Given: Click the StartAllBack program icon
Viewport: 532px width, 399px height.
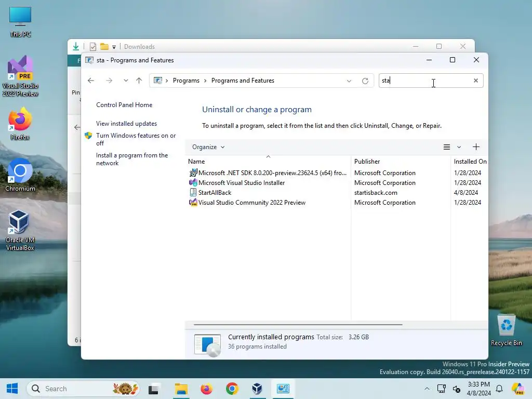Looking at the screenshot, I should pos(193,192).
